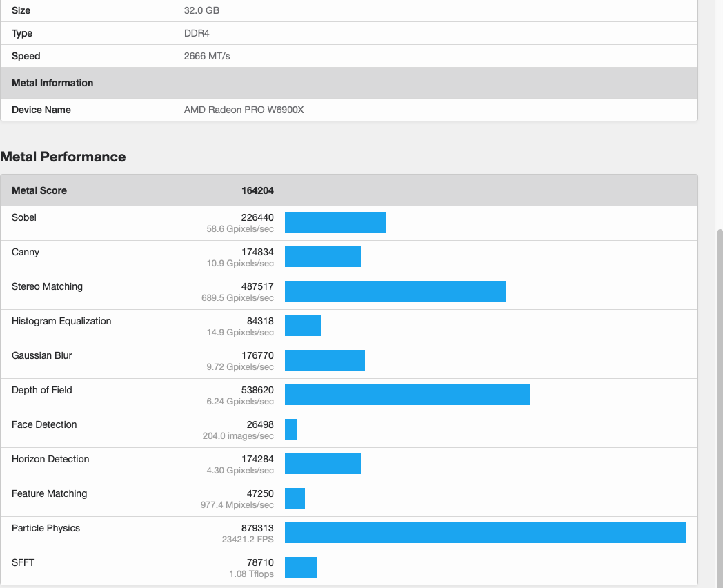Click the Particle Physics blue bar
The width and height of the screenshot is (723, 588).
tap(486, 533)
